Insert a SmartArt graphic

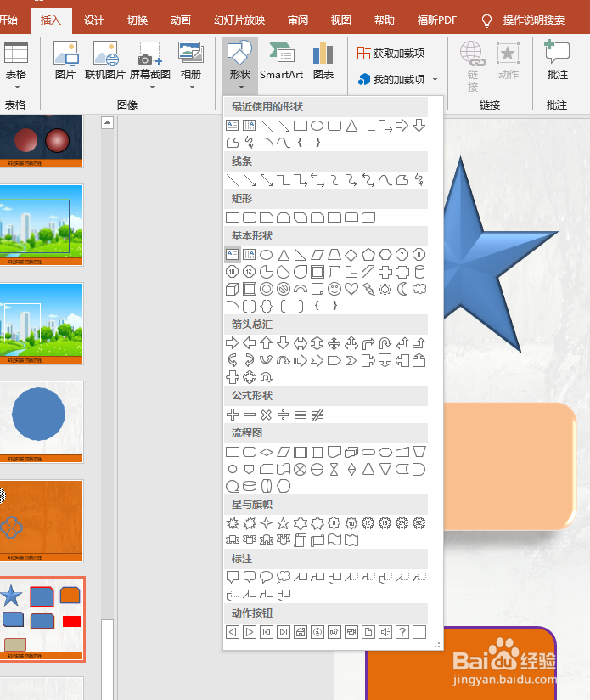(x=281, y=61)
